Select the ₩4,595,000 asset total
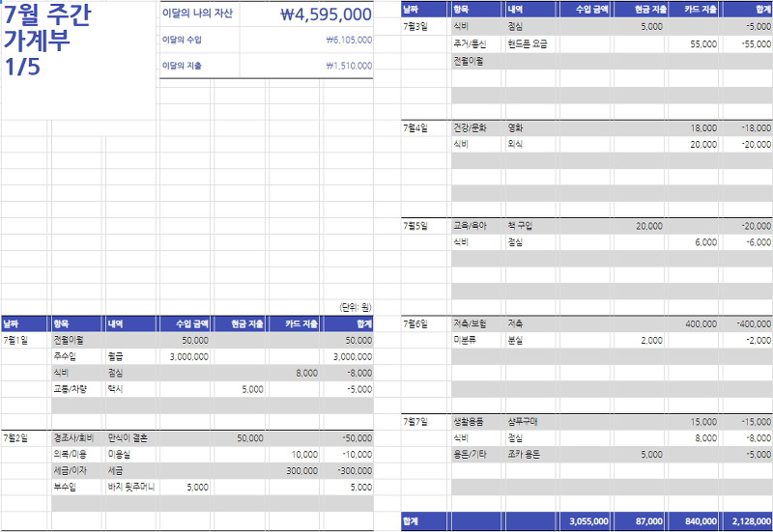The height and width of the screenshot is (532, 773). point(326,14)
